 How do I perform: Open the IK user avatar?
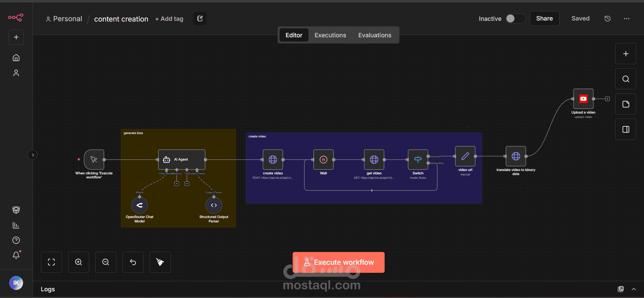point(16,283)
